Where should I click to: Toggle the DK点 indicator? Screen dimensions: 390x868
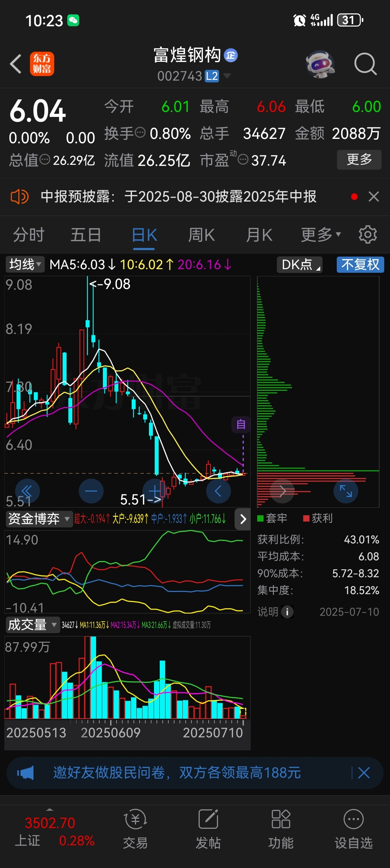click(300, 265)
